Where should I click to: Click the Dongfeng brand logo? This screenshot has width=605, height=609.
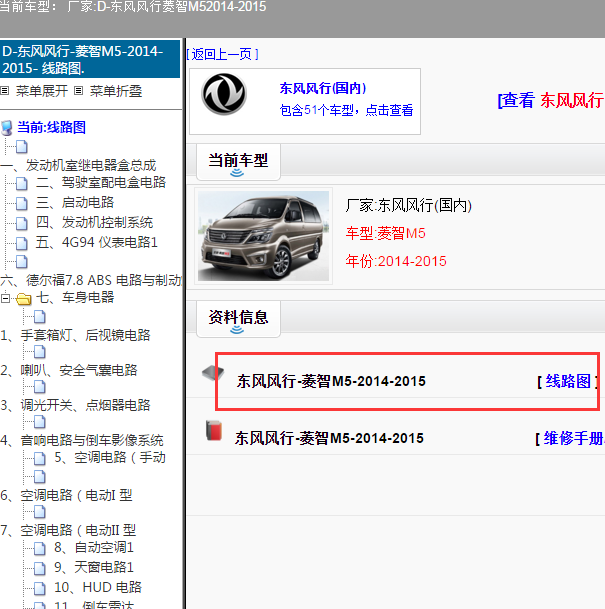(224, 94)
